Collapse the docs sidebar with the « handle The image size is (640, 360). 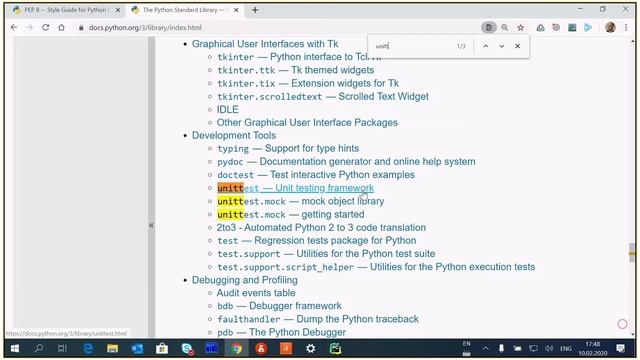click(151, 225)
